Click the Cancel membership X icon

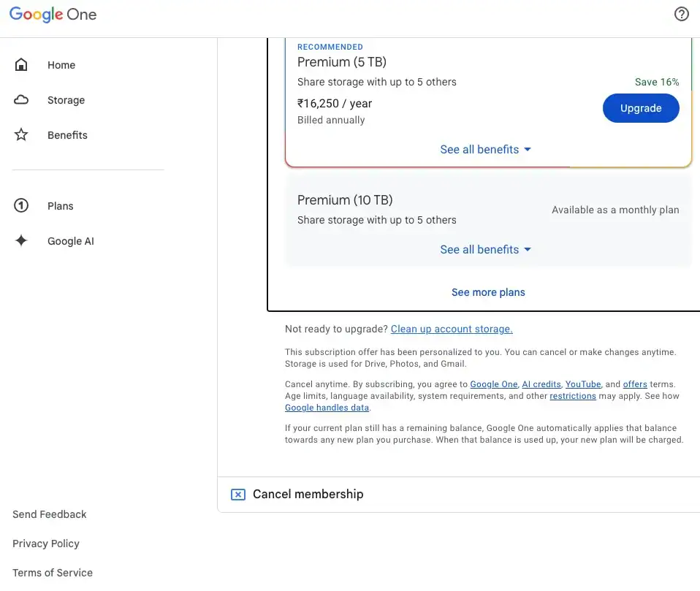pyautogui.click(x=237, y=495)
